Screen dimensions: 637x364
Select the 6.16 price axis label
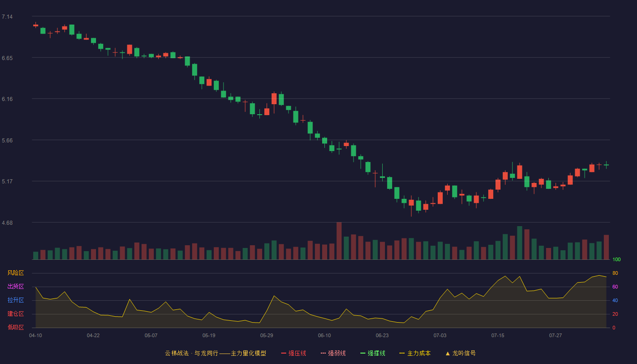(x=7, y=99)
